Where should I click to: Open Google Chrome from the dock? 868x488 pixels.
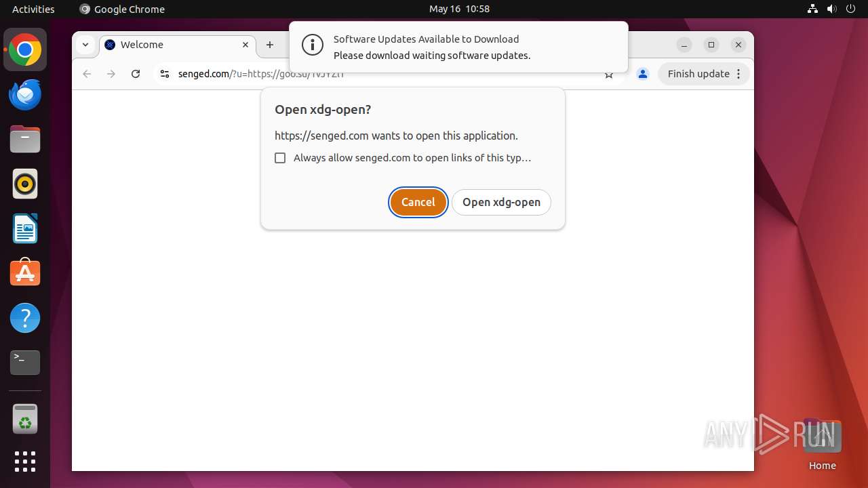pyautogui.click(x=25, y=50)
